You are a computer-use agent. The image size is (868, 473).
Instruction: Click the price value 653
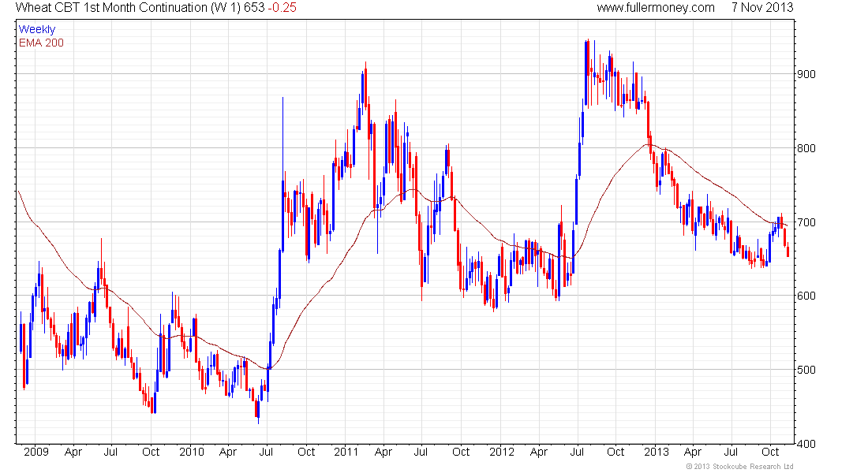click(x=254, y=8)
